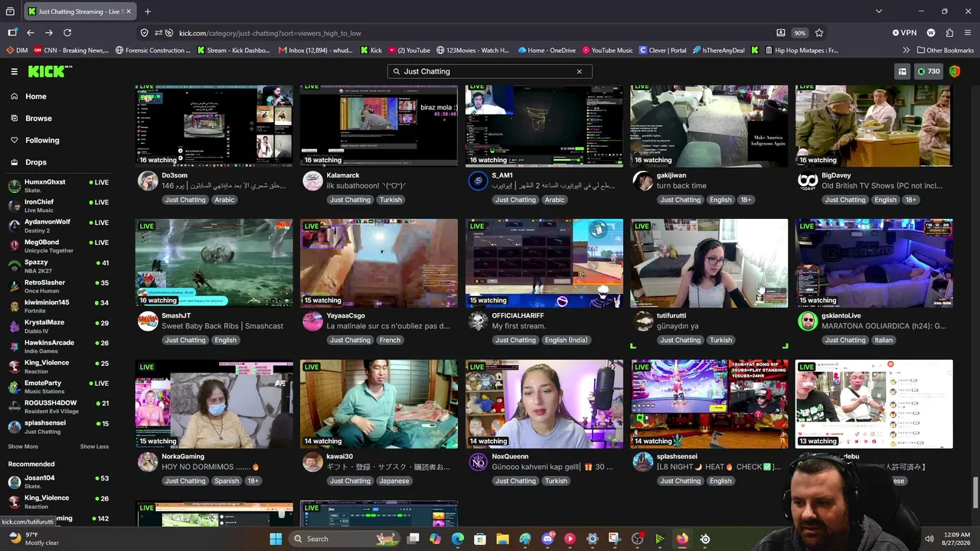Image resolution: width=980 pixels, height=551 pixels.
Task: Click gakijiwan channel avatar
Action: (x=643, y=181)
